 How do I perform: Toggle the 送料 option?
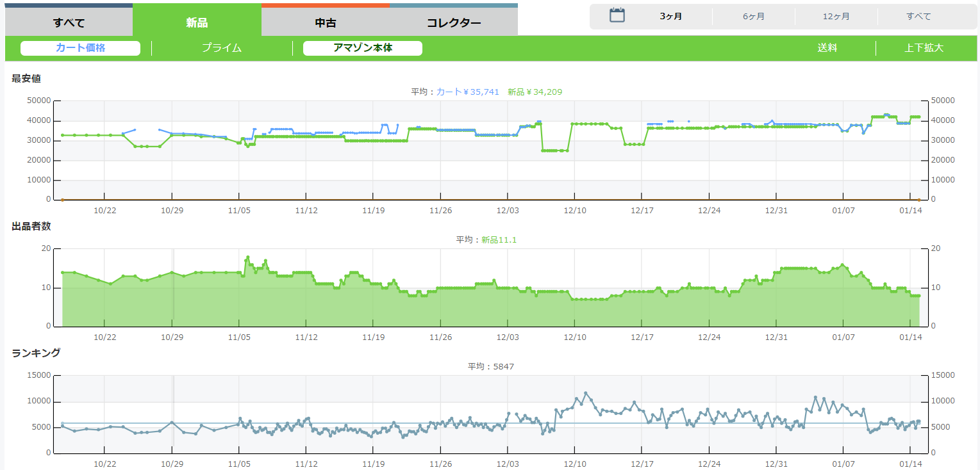coord(827,48)
